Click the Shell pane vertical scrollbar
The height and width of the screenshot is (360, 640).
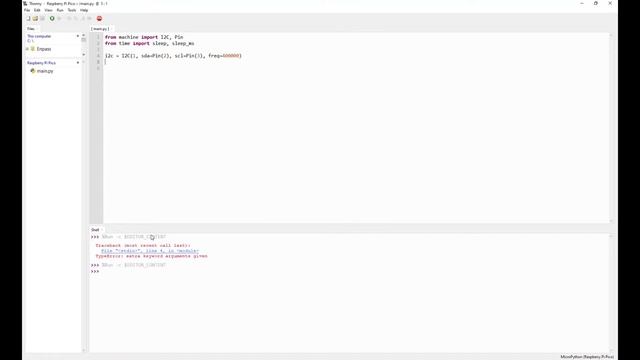[611, 293]
